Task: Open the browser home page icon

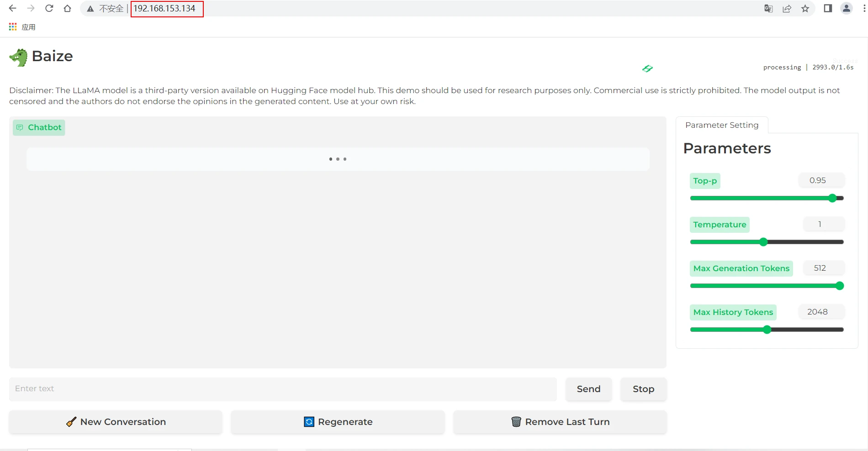Action: coord(67,8)
